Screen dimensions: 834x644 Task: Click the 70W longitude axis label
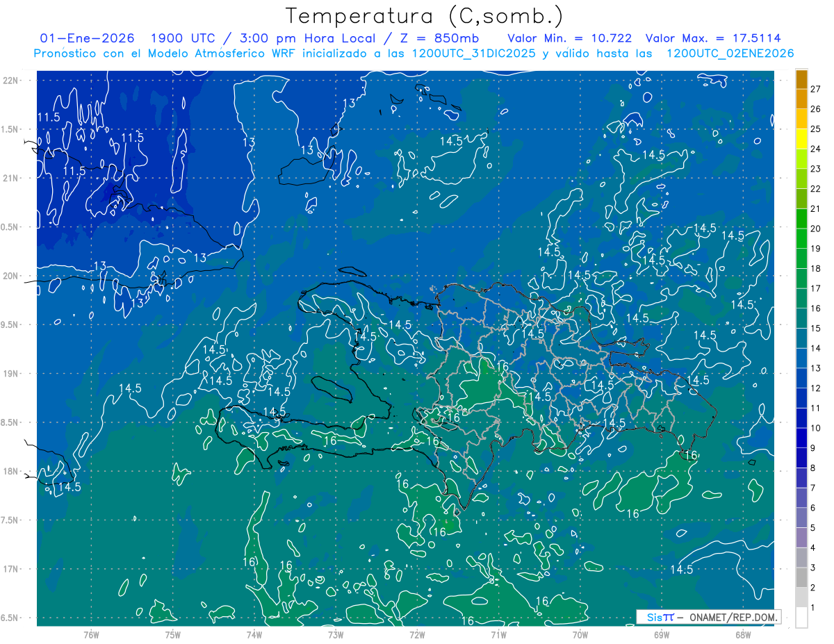pyautogui.click(x=580, y=634)
